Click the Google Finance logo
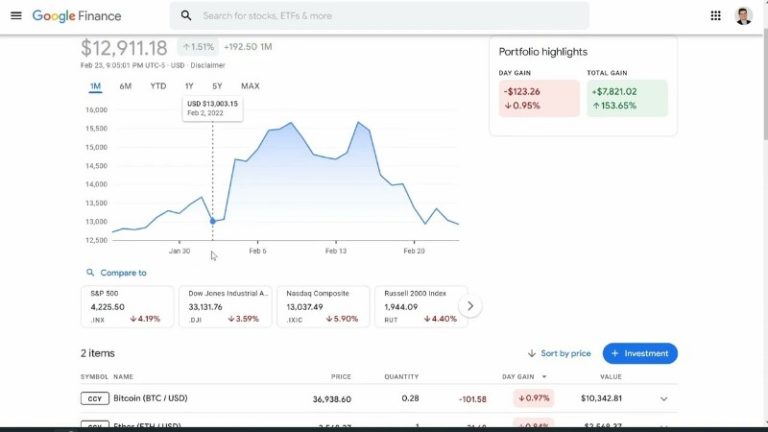This screenshot has height=432, width=768. coord(77,16)
